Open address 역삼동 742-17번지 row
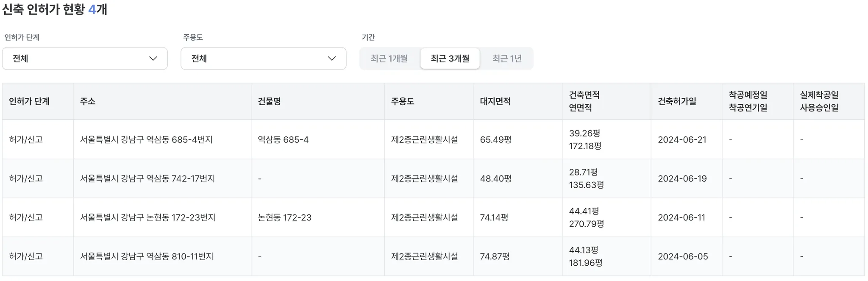The width and height of the screenshot is (868, 281). pos(147,178)
